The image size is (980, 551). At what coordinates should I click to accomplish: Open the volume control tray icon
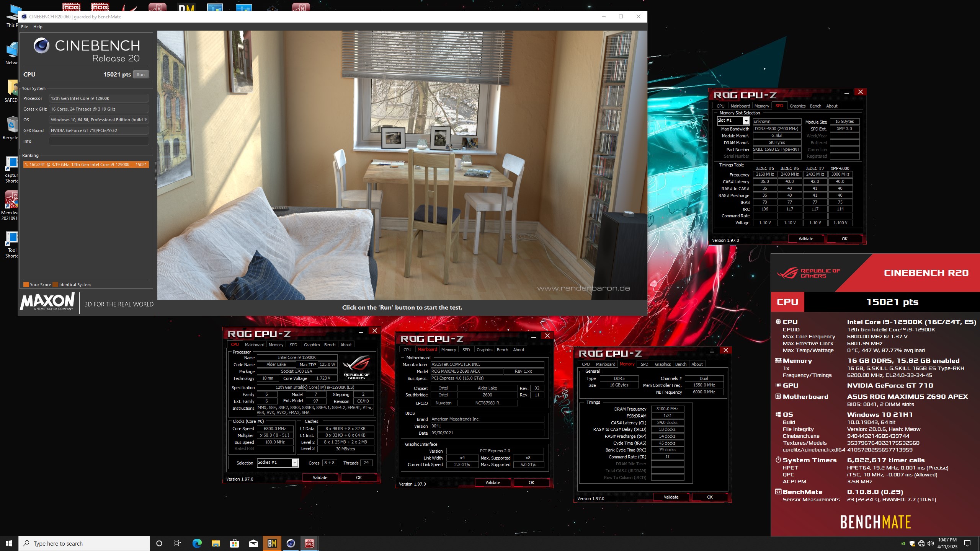[x=931, y=543]
